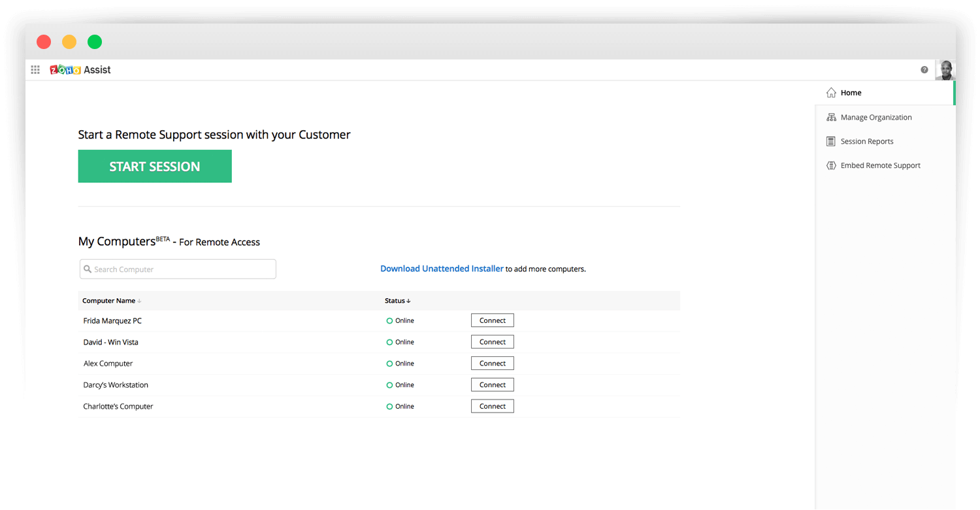Connect to Frida Marquez PC
Screen dimensions: 980x510
(492, 320)
